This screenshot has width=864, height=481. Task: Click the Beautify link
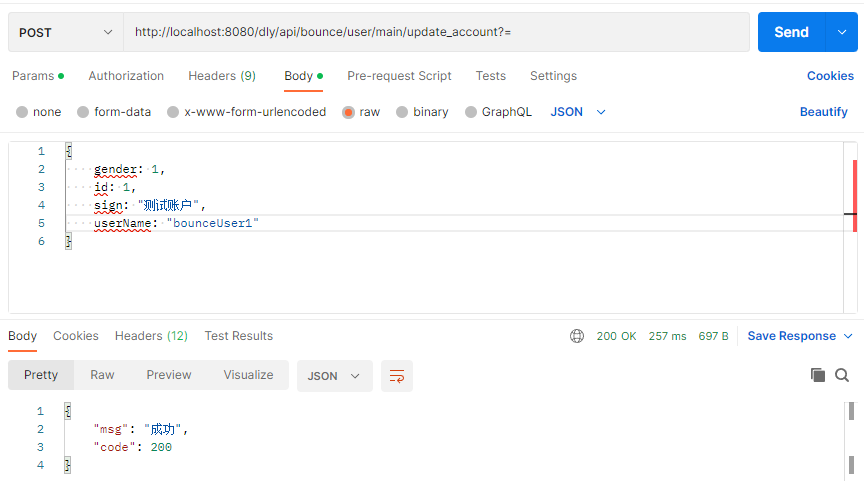(823, 112)
